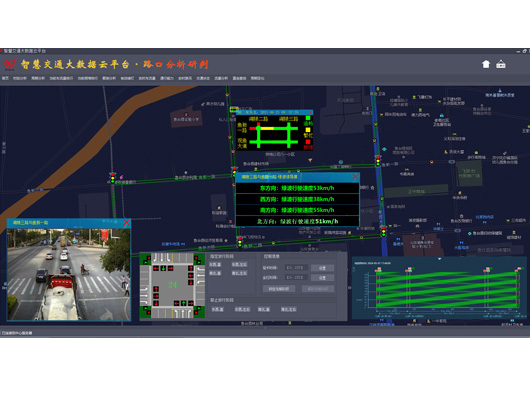The height and width of the screenshot is (397, 530).
Task: Select the 东方向 53km/h green wave row
Action: pyautogui.click(x=297, y=188)
